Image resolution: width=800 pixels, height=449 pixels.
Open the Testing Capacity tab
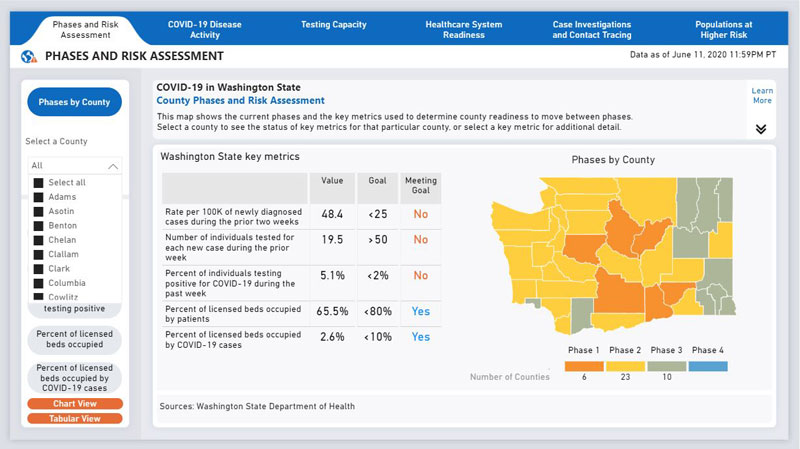[334, 24]
